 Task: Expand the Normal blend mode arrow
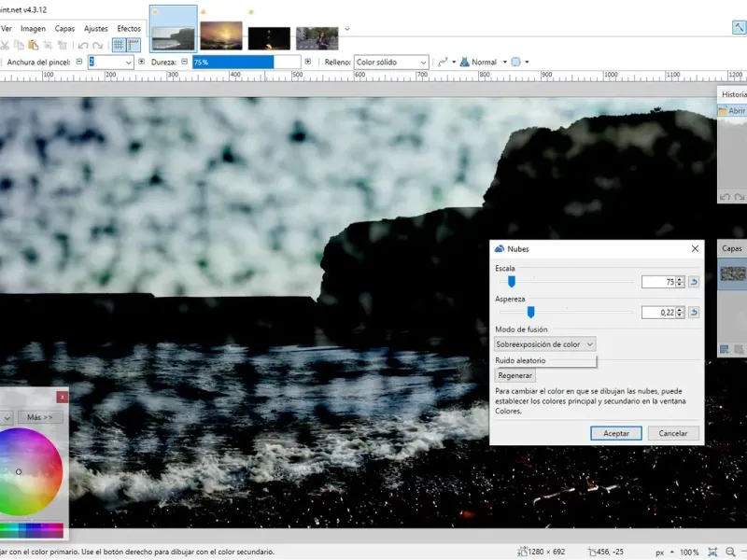tap(504, 63)
